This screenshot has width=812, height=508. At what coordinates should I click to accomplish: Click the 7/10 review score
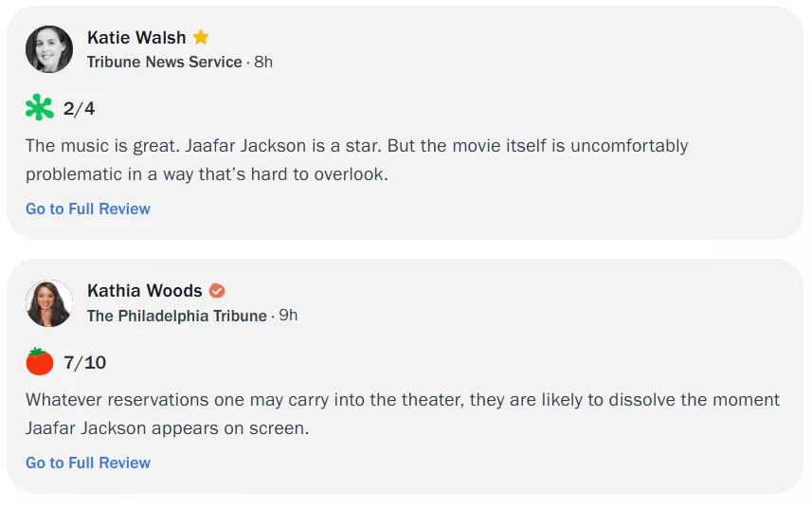tap(85, 363)
